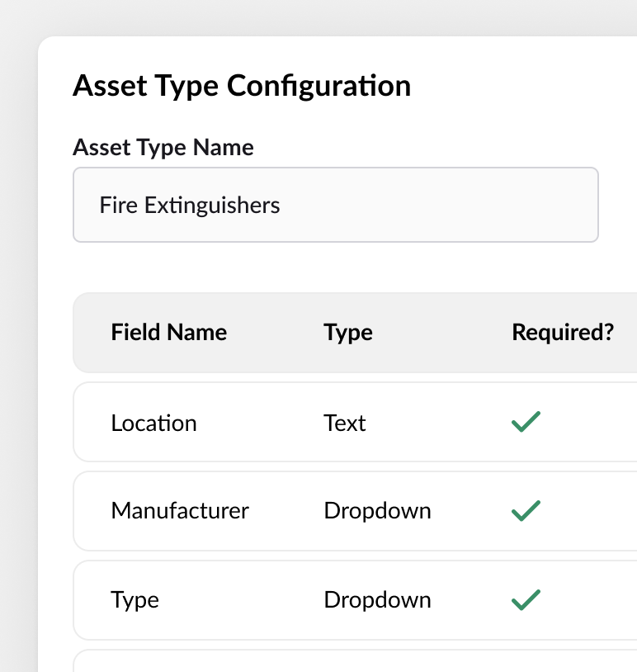Click empty space right of Manufacturer's green checkmark
637x672 pixels.
click(590, 511)
